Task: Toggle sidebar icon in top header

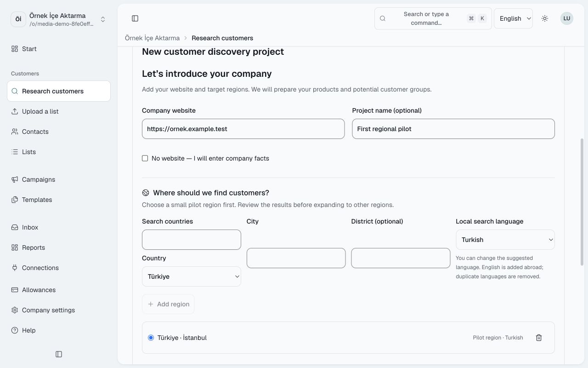Action: (x=135, y=18)
